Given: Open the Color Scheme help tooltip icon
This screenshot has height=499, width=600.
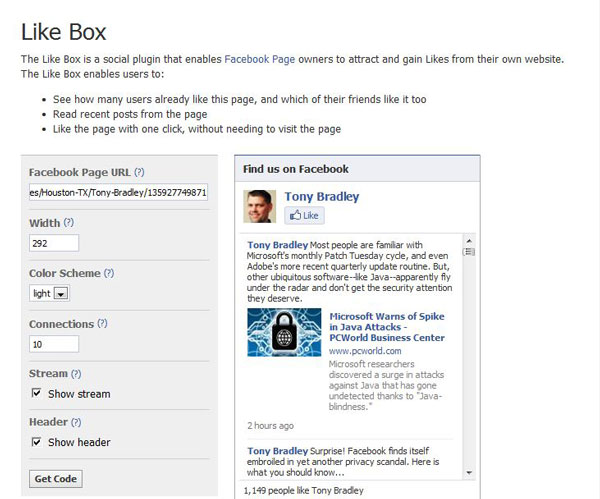Looking at the screenshot, I should tap(109, 273).
